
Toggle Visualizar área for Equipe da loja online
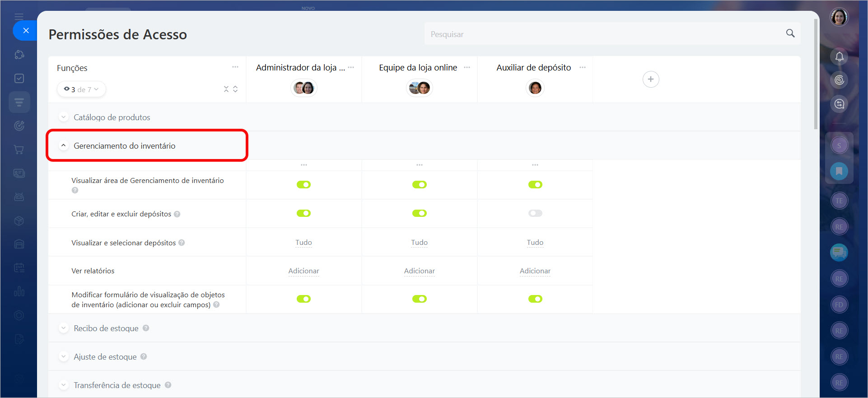point(420,184)
